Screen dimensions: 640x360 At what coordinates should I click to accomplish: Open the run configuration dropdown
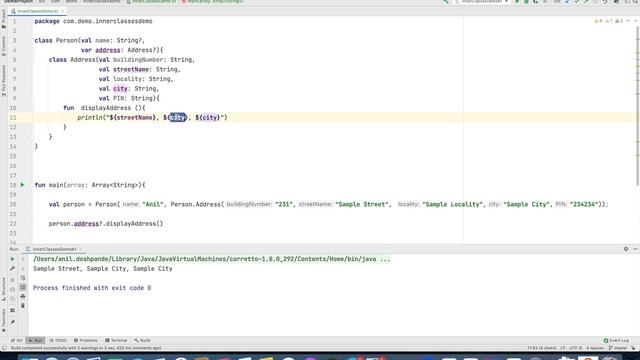482,2
